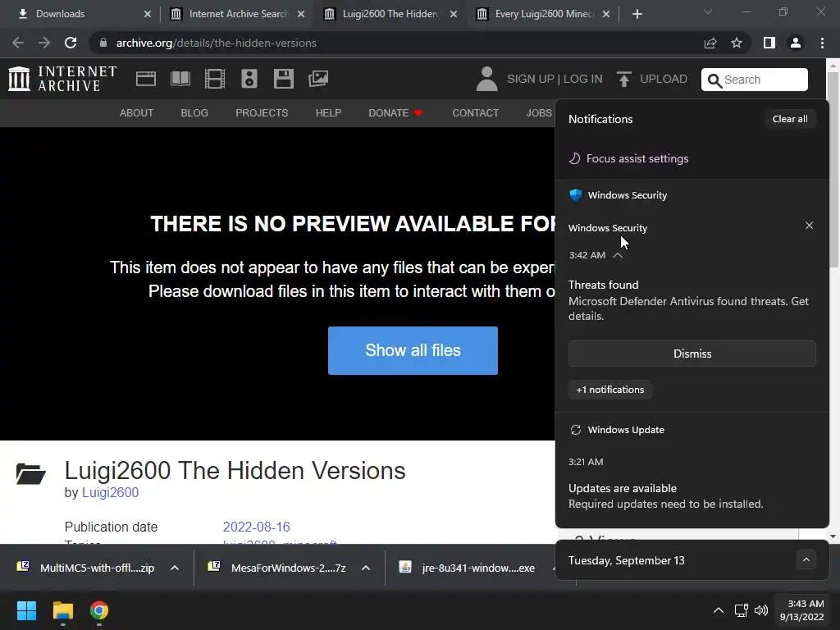840x630 pixels.
Task: Open the images icon in Archive header
Action: pyautogui.click(x=318, y=79)
